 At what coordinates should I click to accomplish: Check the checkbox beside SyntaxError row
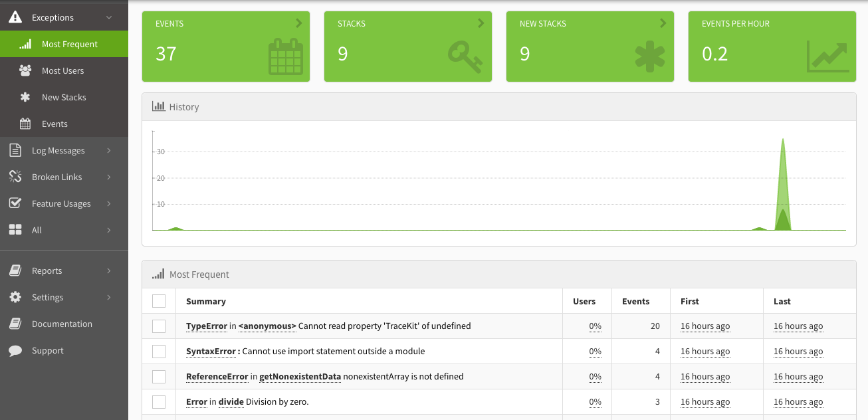pos(159,351)
